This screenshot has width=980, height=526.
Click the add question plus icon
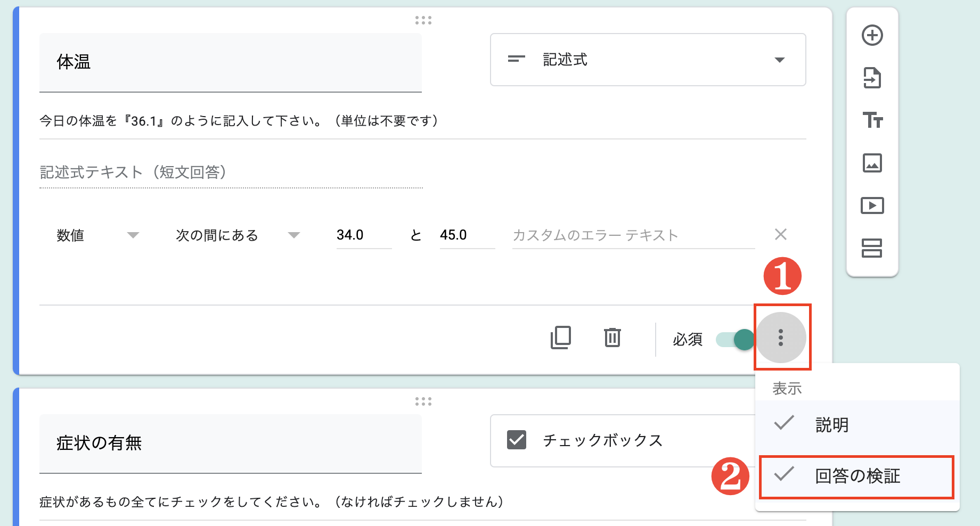click(x=872, y=36)
